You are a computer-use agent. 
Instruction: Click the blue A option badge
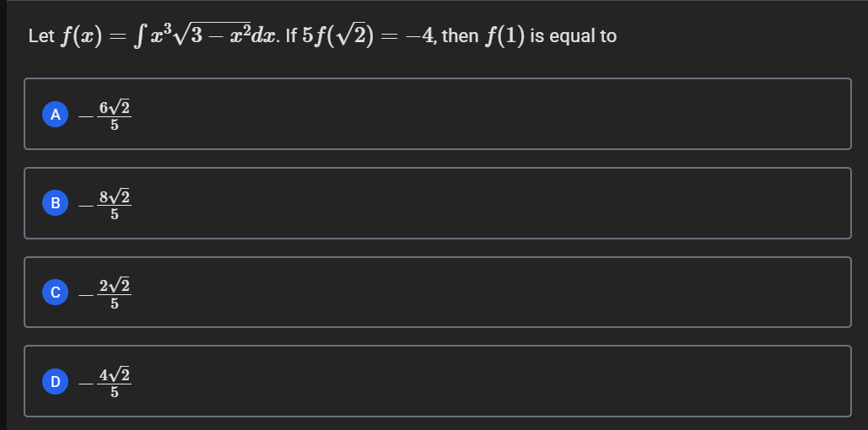click(x=55, y=115)
